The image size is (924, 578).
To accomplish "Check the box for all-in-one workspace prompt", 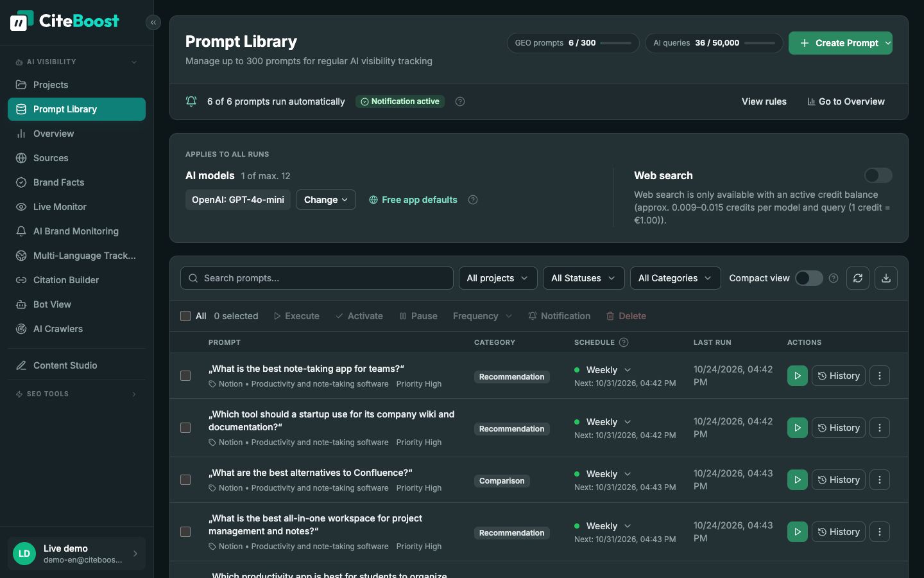I will (x=185, y=532).
